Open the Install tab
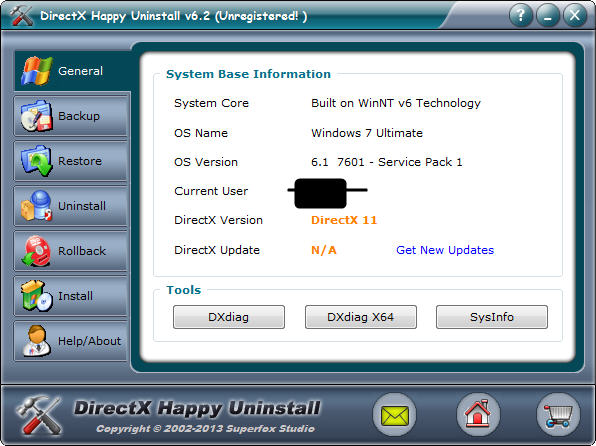The image size is (596, 446). 71,296
